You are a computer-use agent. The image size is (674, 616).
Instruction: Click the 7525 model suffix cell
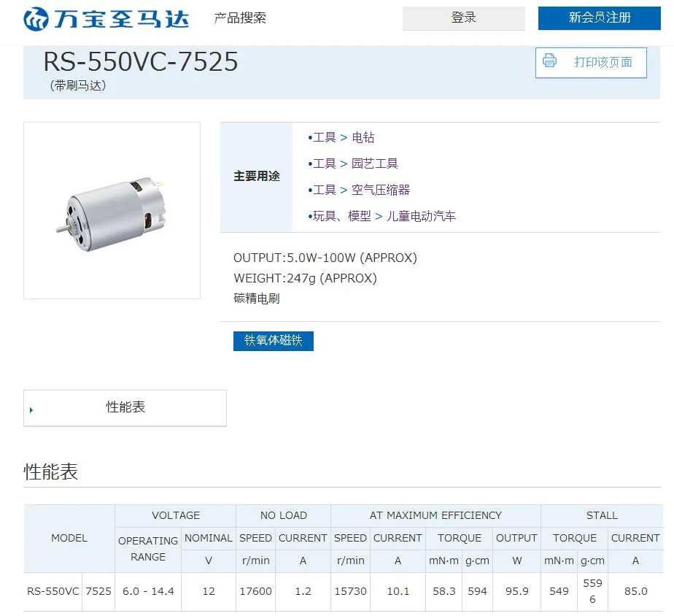tap(98, 591)
